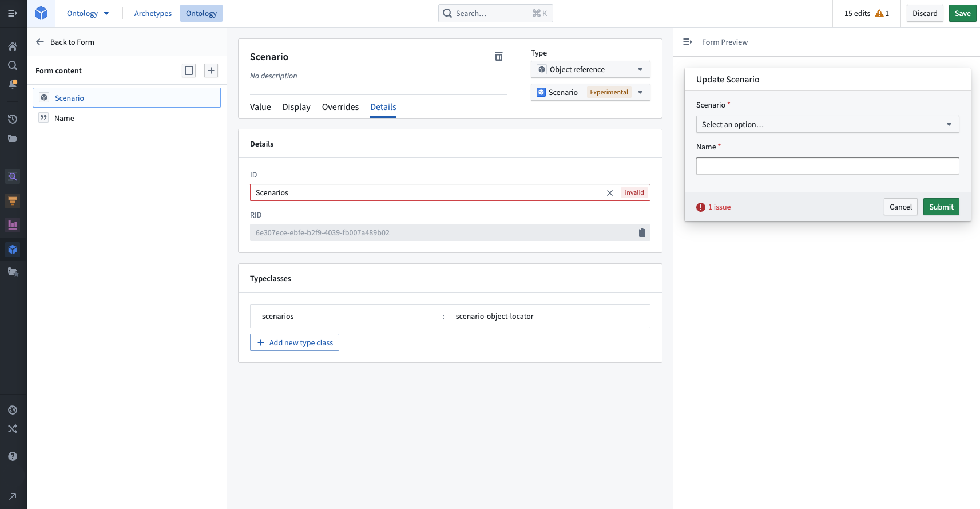Image resolution: width=980 pixels, height=509 pixels.
Task: Open the Object reference type dropdown
Action: pyautogui.click(x=590, y=69)
